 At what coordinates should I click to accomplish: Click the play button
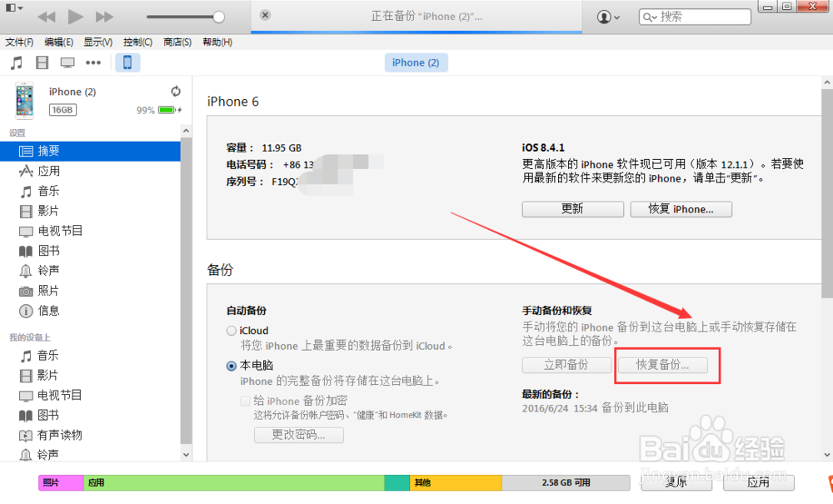coord(76,17)
